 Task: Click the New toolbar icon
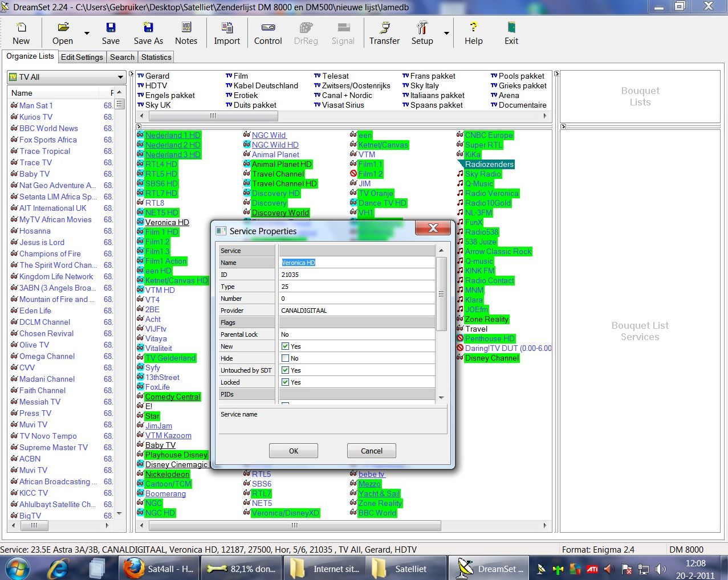21,34
